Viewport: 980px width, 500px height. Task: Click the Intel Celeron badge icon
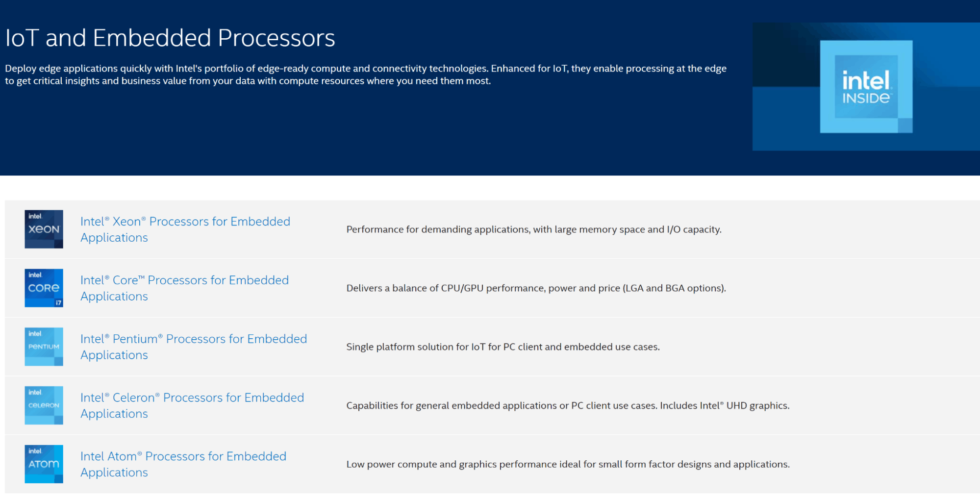tap(44, 405)
